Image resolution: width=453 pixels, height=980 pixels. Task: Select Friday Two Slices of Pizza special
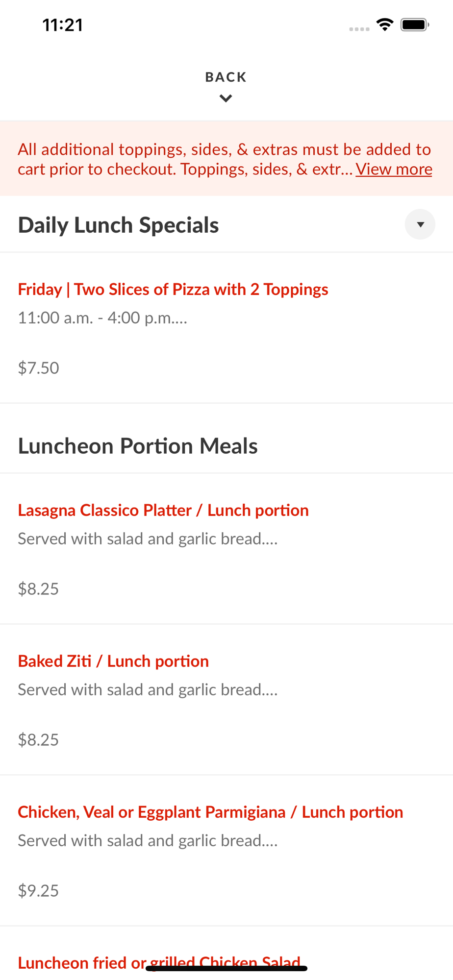click(173, 289)
